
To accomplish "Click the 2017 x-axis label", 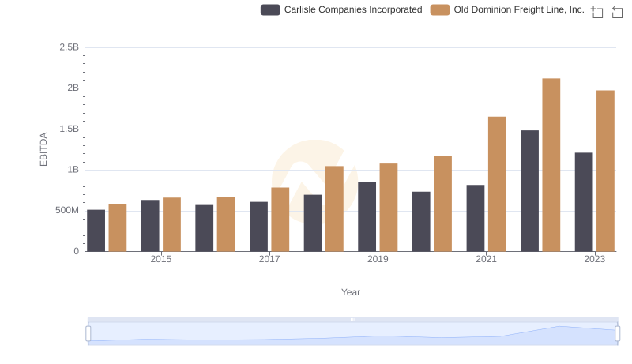I will [269, 259].
